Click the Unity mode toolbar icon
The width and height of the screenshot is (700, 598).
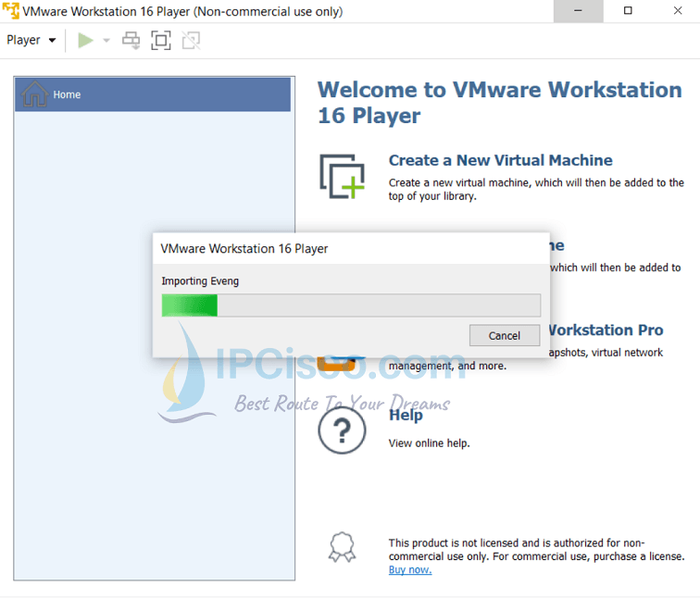coord(191,40)
